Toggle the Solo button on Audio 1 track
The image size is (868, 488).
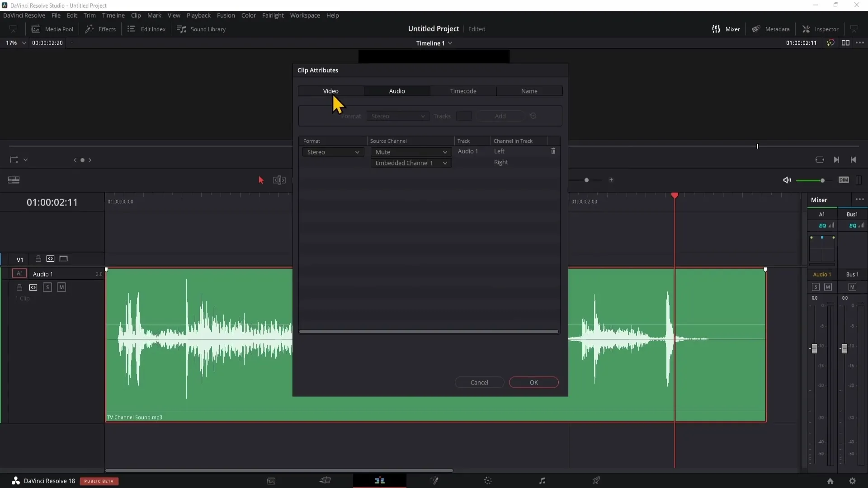[47, 287]
